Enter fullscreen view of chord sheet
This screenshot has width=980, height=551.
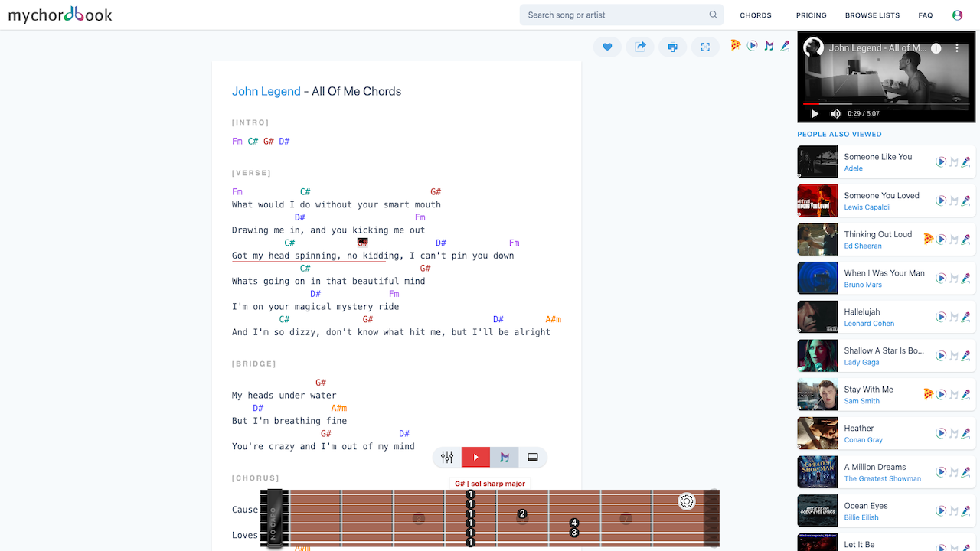point(705,47)
